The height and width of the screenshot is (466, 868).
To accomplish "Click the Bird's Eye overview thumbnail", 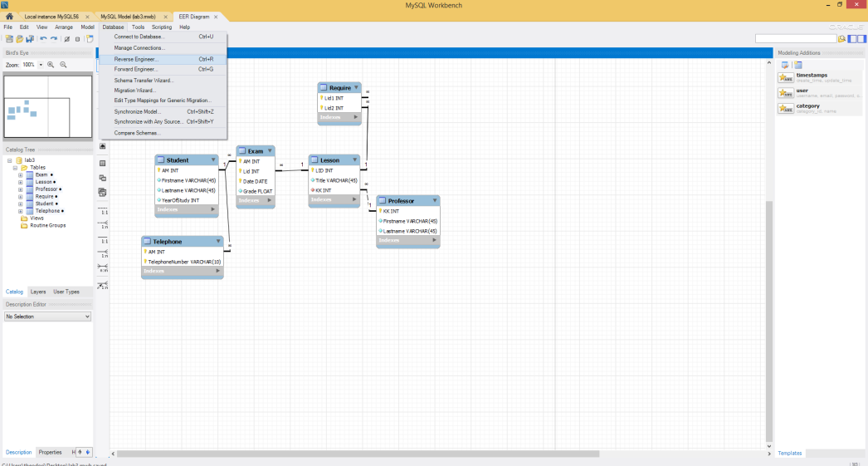I will pyautogui.click(x=47, y=106).
